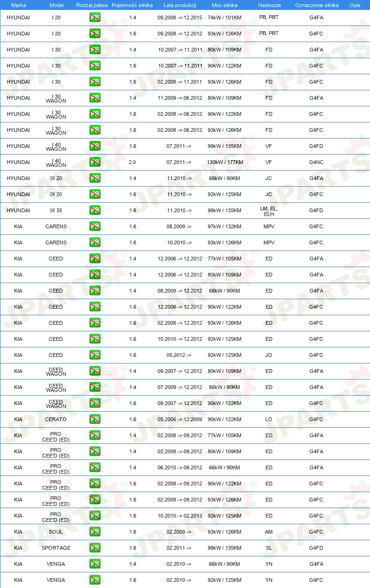Select fuel icon in I 30 1.4 80kW non-wagon row
Image resolution: width=370 pixels, height=588 pixels.
click(95, 50)
